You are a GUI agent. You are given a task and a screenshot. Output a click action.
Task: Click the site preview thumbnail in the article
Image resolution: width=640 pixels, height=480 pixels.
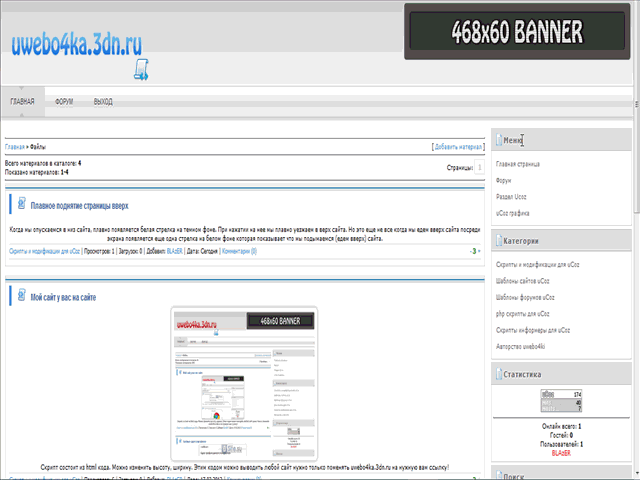coord(244,382)
